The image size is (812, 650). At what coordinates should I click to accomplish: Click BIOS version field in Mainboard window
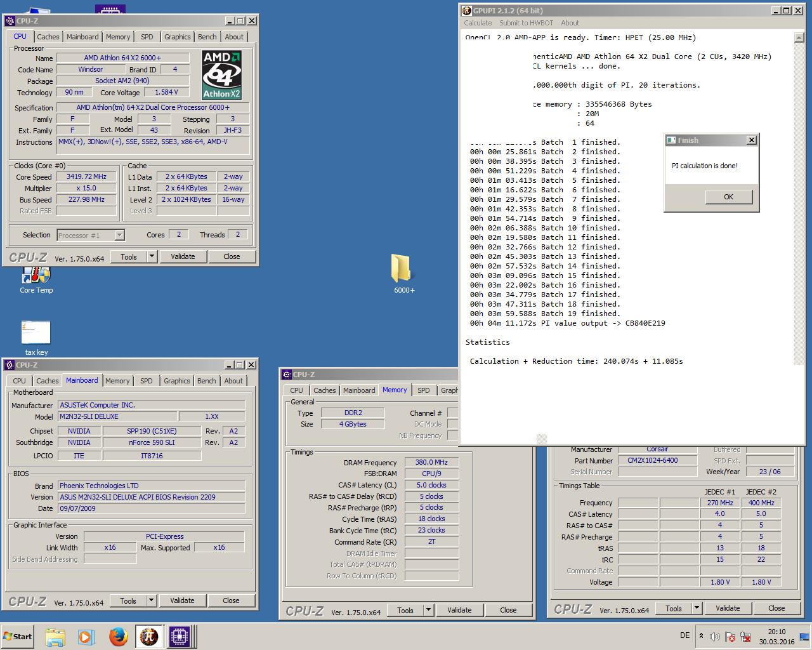pyautogui.click(x=151, y=497)
